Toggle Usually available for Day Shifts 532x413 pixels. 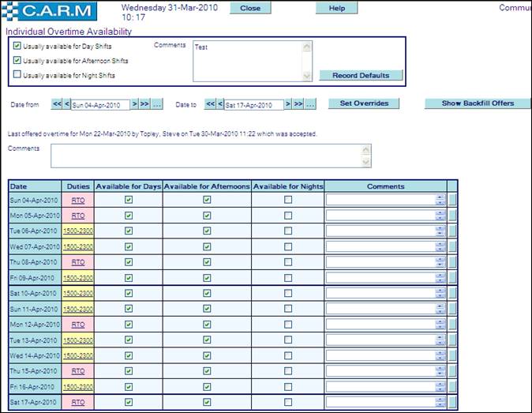pos(17,46)
